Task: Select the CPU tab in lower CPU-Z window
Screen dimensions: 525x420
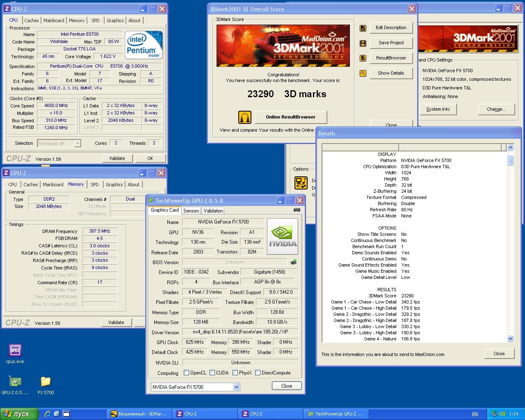Action: click(x=13, y=185)
